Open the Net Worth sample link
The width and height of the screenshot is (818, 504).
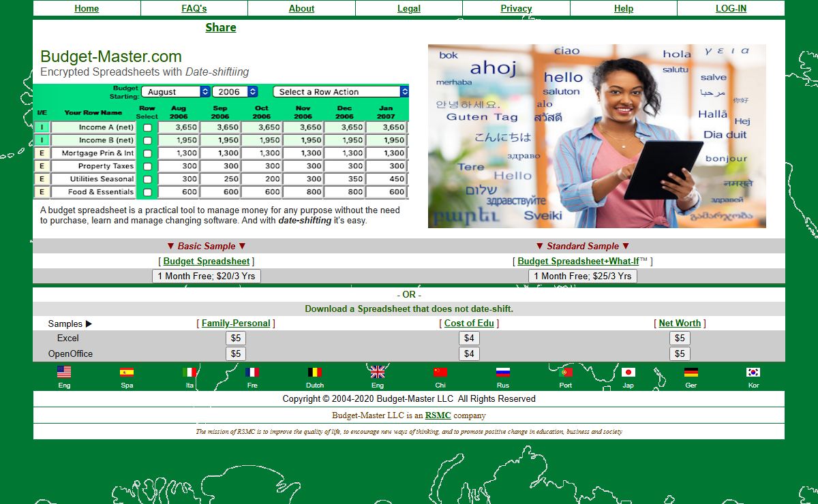point(680,323)
